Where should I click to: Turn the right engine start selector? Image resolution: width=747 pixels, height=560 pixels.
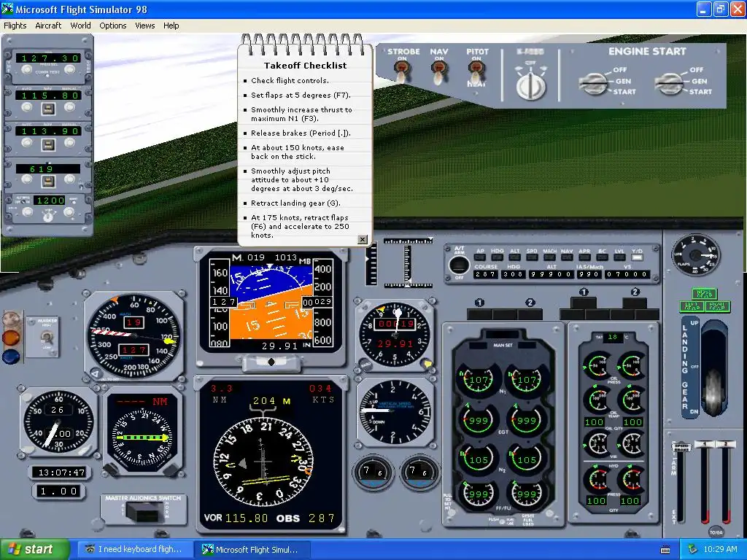pyautogui.click(x=669, y=83)
